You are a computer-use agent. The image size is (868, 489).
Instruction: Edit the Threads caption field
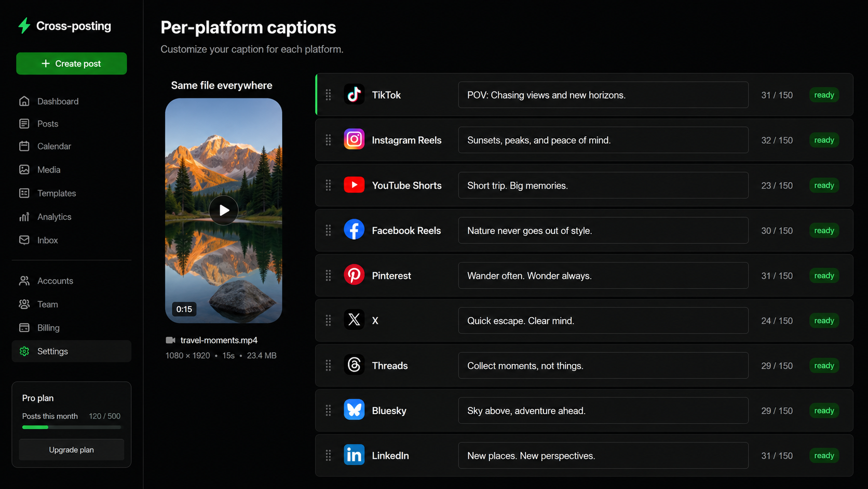(603, 365)
